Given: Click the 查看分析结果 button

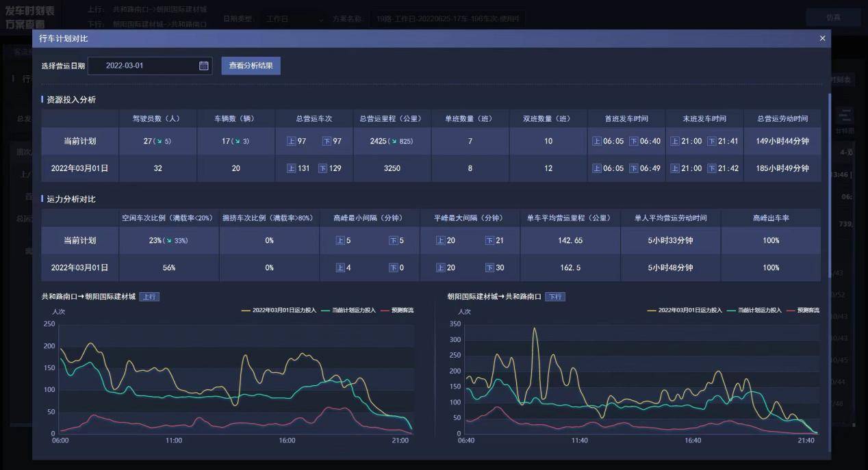Looking at the screenshot, I should pyautogui.click(x=251, y=66).
